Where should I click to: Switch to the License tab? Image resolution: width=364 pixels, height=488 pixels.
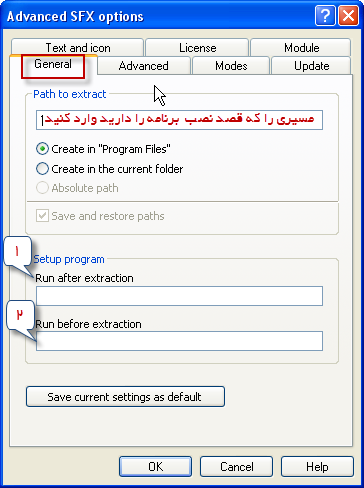[x=197, y=47]
